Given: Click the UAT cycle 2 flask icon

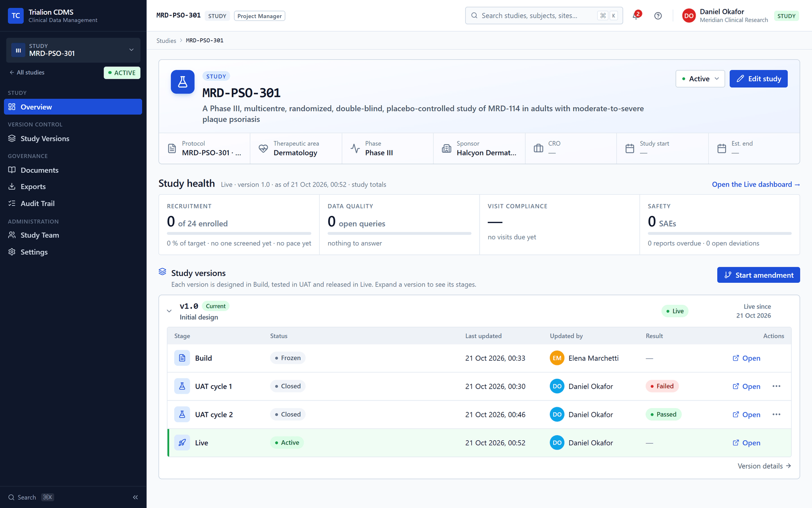Looking at the screenshot, I should coord(182,414).
